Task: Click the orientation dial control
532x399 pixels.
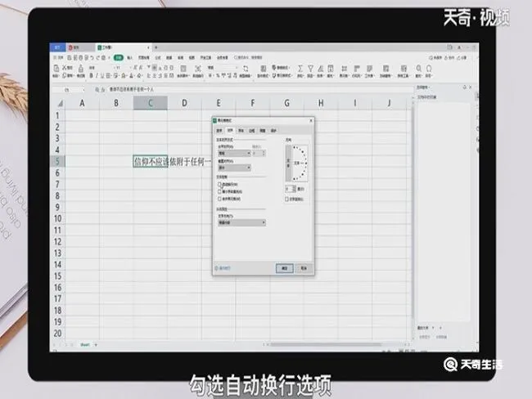Action: coord(300,163)
